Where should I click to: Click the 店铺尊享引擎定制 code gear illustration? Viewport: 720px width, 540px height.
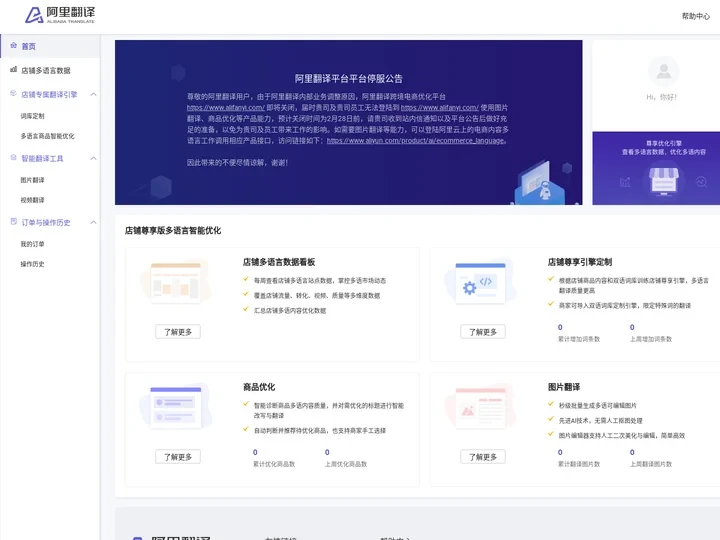(480, 282)
